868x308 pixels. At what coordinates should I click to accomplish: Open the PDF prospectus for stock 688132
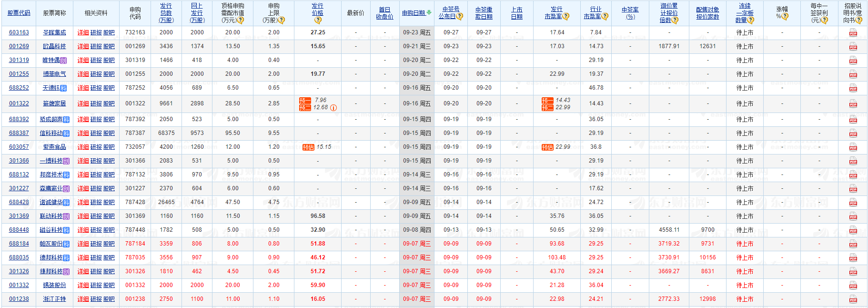[853, 175]
